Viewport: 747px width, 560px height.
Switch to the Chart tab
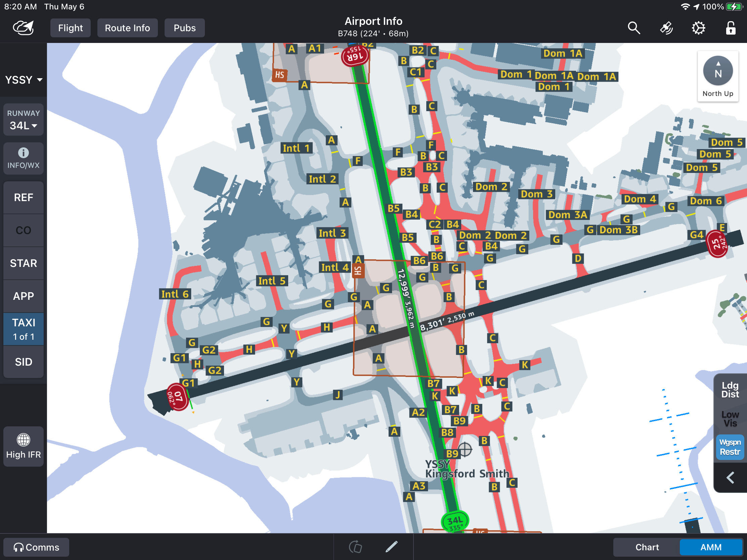pyautogui.click(x=647, y=547)
